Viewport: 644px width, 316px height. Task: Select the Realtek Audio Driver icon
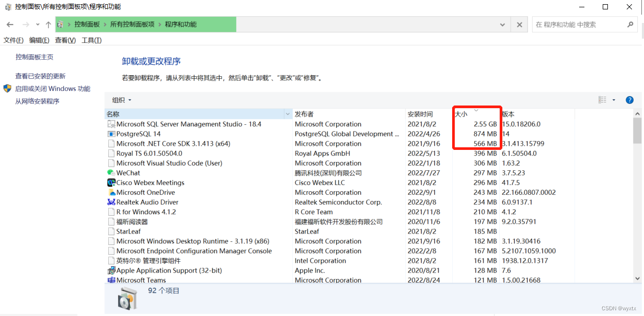pyautogui.click(x=111, y=202)
